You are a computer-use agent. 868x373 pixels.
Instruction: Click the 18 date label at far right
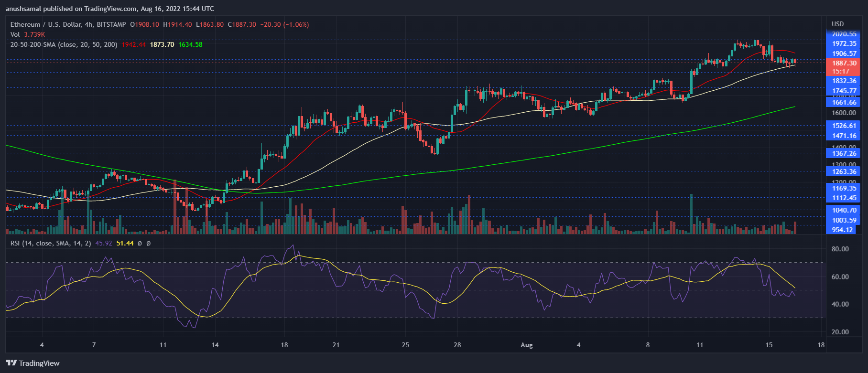(821, 345)
